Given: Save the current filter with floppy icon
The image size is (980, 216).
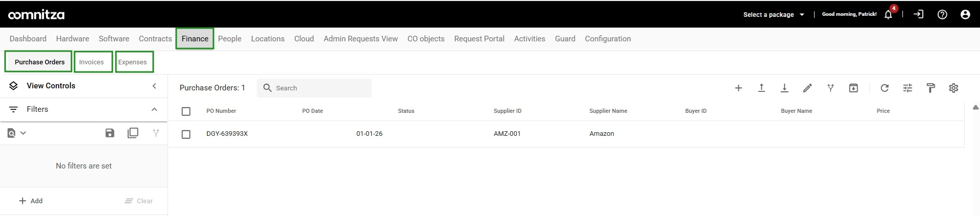Looking at the screenshot, I should (x=110, y=133).
